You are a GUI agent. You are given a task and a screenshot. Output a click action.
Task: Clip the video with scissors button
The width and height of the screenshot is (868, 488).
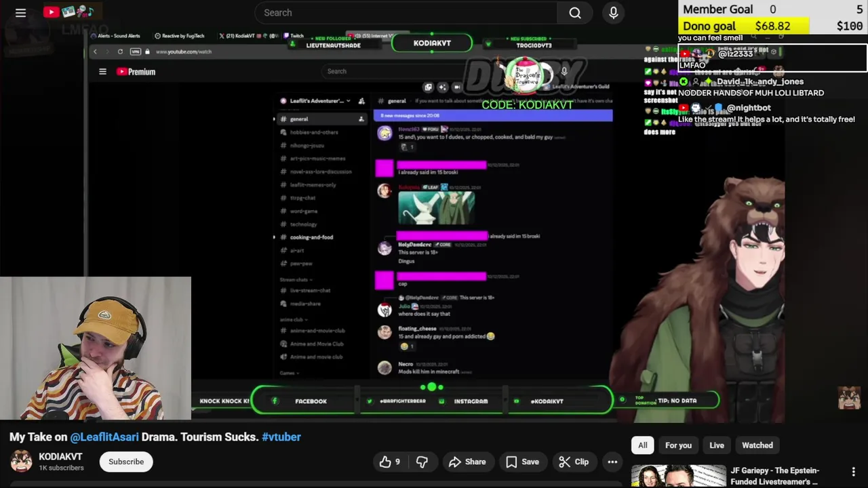[x=574, y=462]
